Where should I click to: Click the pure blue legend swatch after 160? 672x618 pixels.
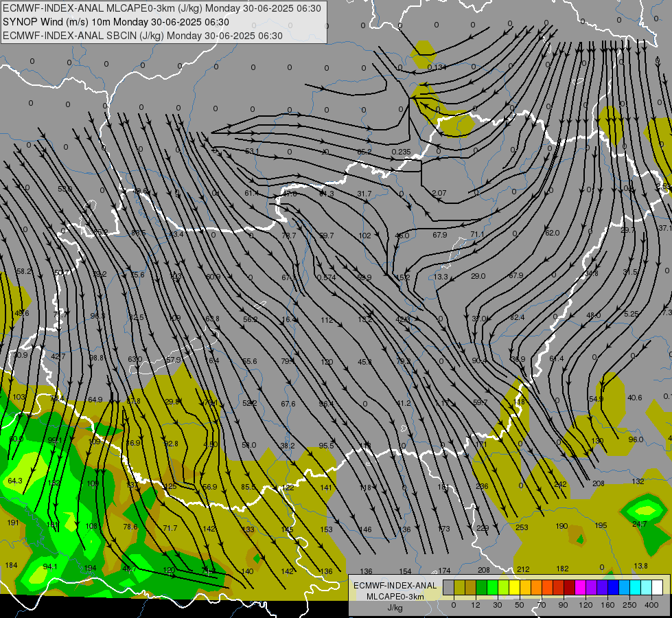pos(613,587)
